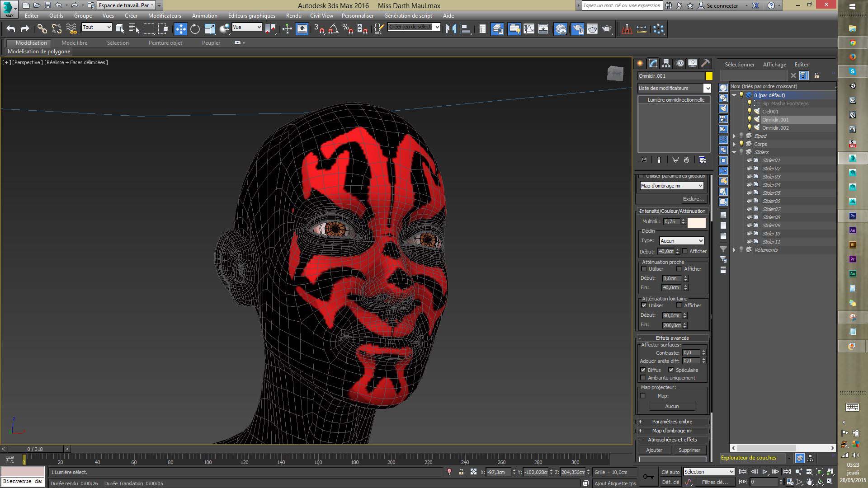
Task: Open the Hierarchy command panel tab
Action: [x=666, y=63]
